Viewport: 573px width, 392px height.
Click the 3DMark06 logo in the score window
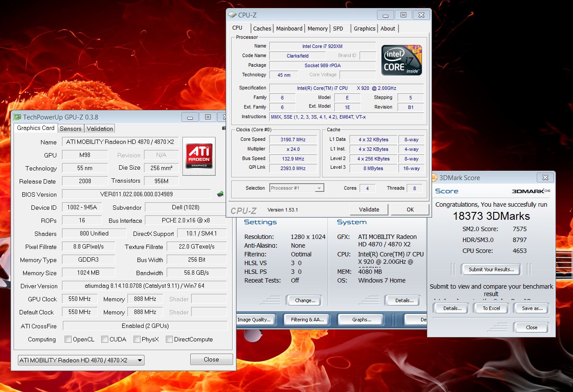pyautogui.click(x=531, y=191)
